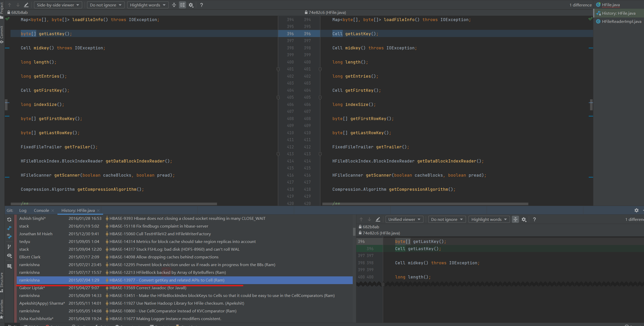Open the Unified viewer dropdown
644x326 pixels.
click(x=404, y=219)
